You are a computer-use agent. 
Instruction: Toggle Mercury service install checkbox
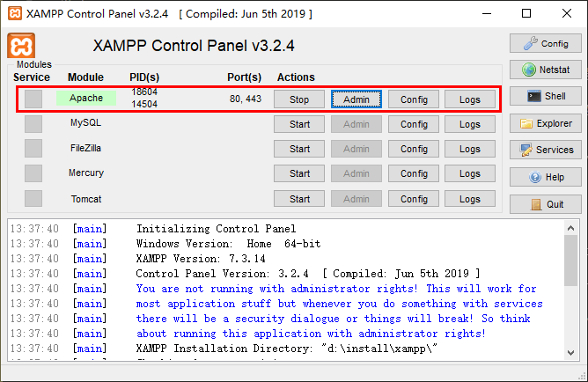pyautogui.click(x=33, y=173)
